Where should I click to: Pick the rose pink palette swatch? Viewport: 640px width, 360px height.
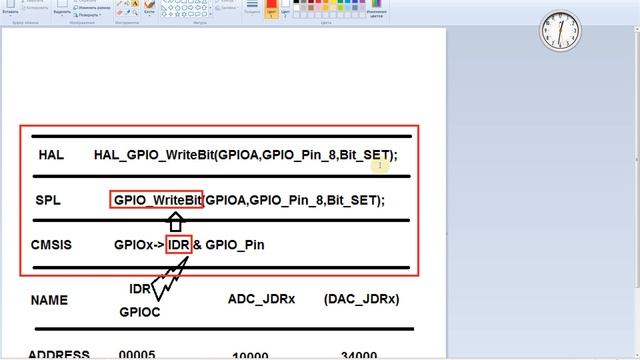[x=318, y=8]
